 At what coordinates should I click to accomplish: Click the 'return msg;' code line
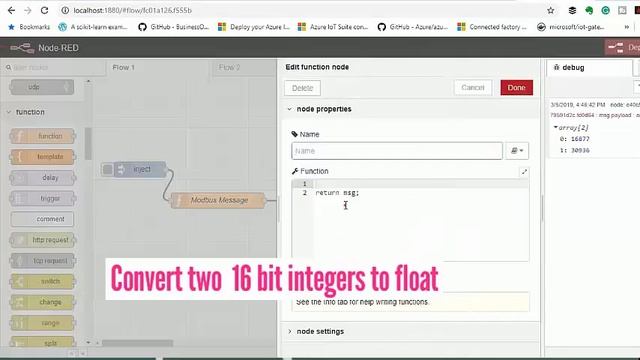(x=337, y=193)
